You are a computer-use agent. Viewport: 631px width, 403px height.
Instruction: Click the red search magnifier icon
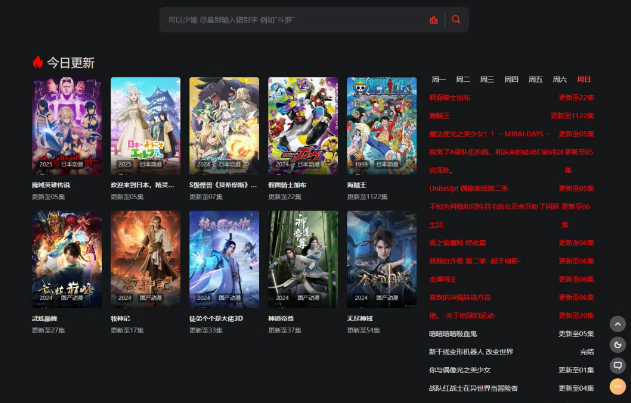[456, 19]
